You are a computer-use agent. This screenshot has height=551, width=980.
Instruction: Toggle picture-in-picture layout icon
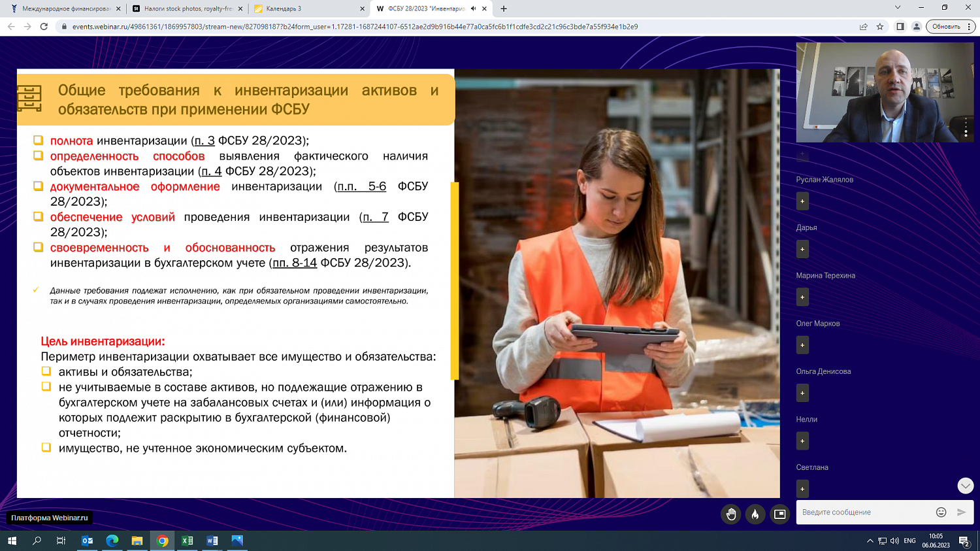[x=779, y=514]
